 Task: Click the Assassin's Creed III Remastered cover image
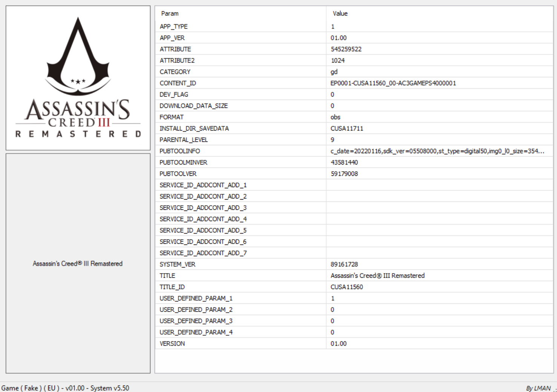pos(78,78)
